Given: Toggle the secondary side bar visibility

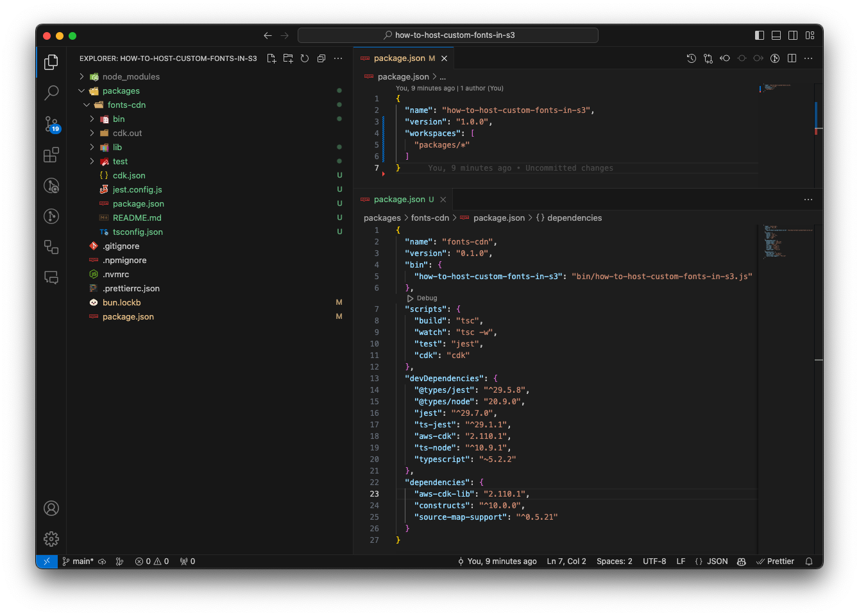Looking at the screenshot, I should click(x=793, y=35).
